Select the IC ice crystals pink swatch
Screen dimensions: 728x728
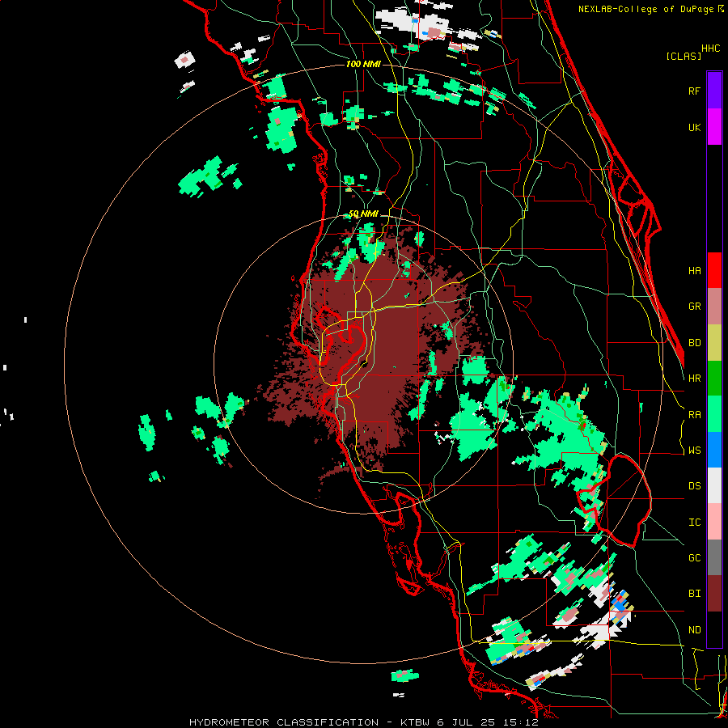[714, 522]
